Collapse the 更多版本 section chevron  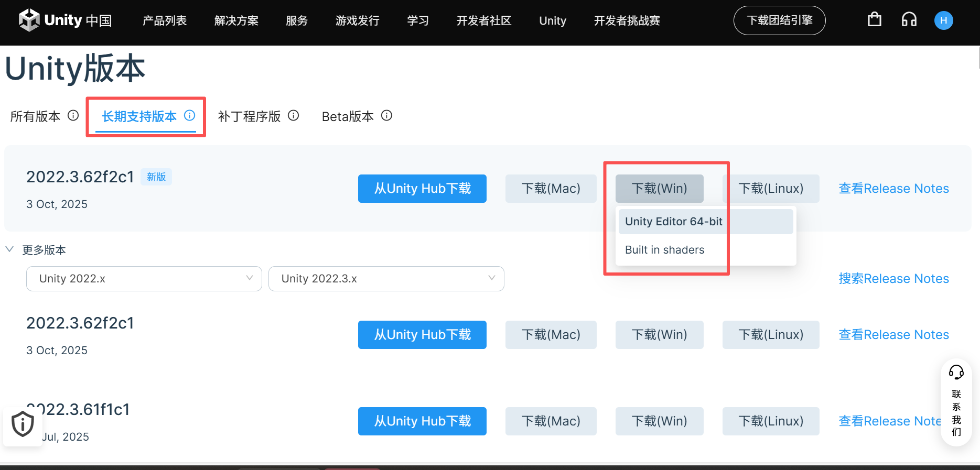click(x=9, y=249)
